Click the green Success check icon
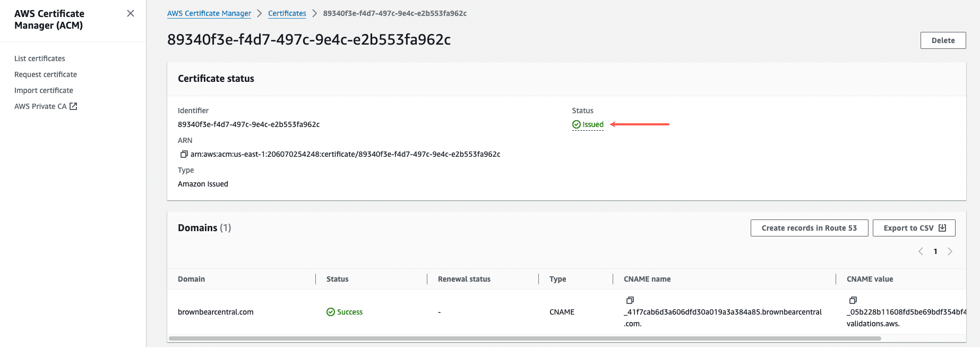 pos(331,312)
